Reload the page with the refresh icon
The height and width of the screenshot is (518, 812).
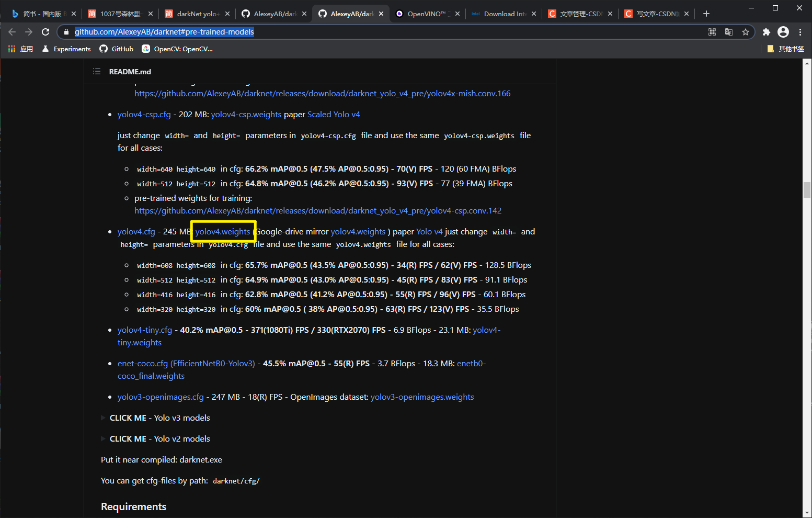[45, 32]
